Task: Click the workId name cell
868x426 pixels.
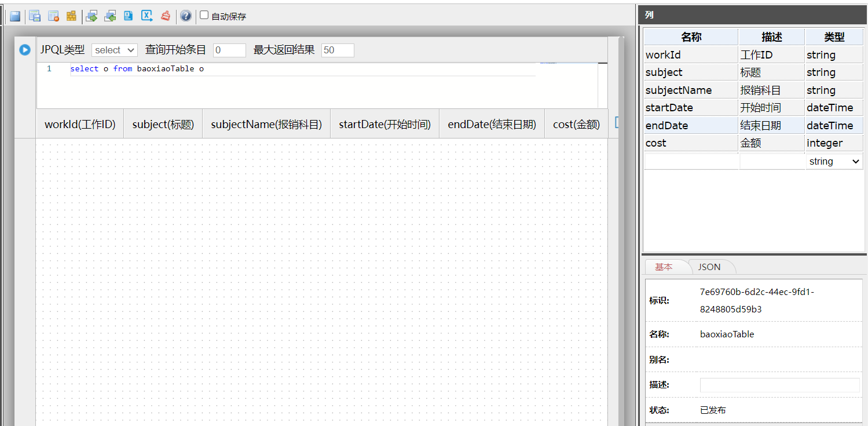Action: pos(691,55)
